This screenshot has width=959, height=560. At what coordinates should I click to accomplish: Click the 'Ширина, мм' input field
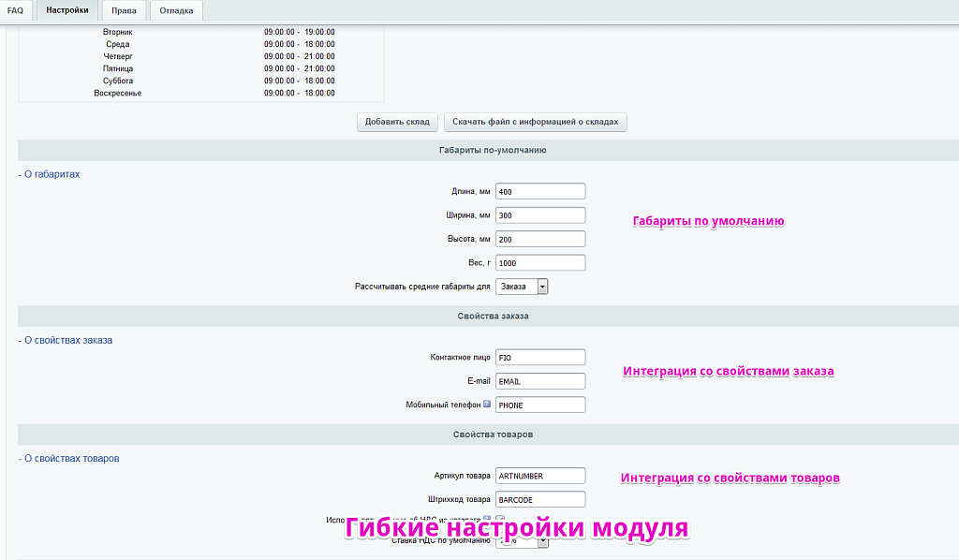pos(539,214)
